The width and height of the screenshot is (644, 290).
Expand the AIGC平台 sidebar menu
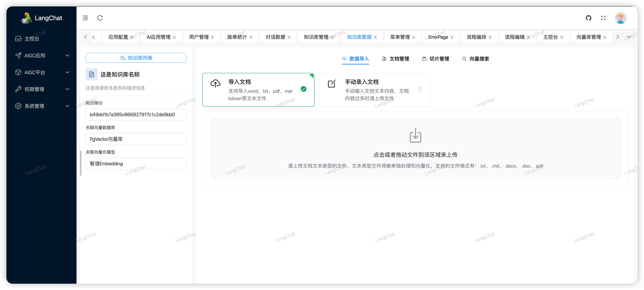coord(41,72)
